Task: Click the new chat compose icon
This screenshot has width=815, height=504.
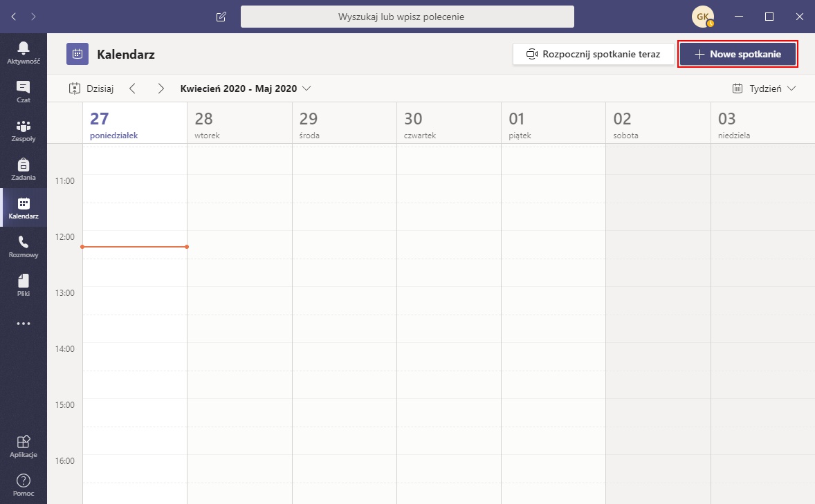Action: click(221, 17)
